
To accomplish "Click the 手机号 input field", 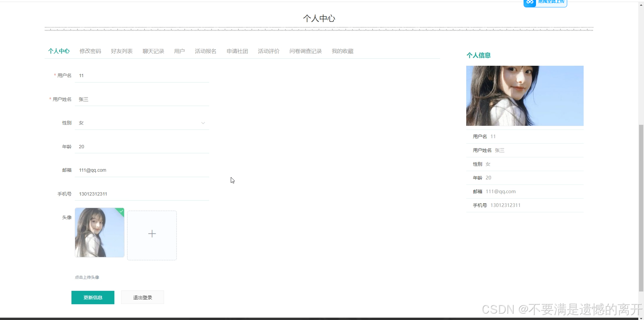I will (x=142, y=194).
